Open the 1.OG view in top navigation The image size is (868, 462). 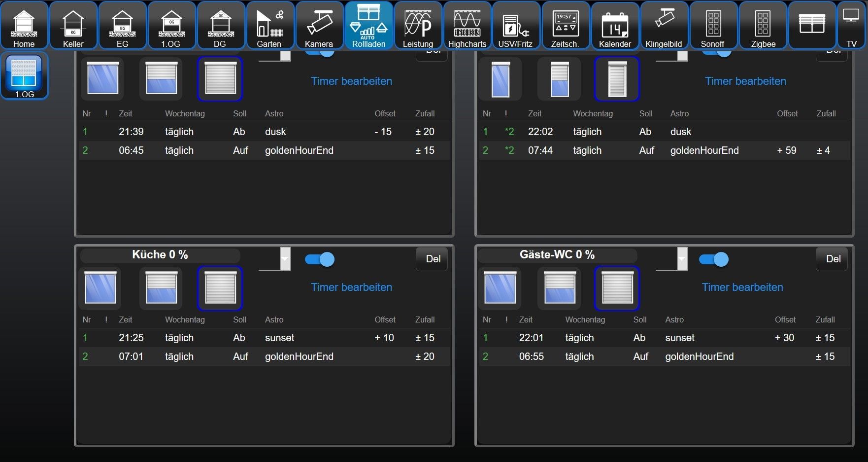point(172,25)
